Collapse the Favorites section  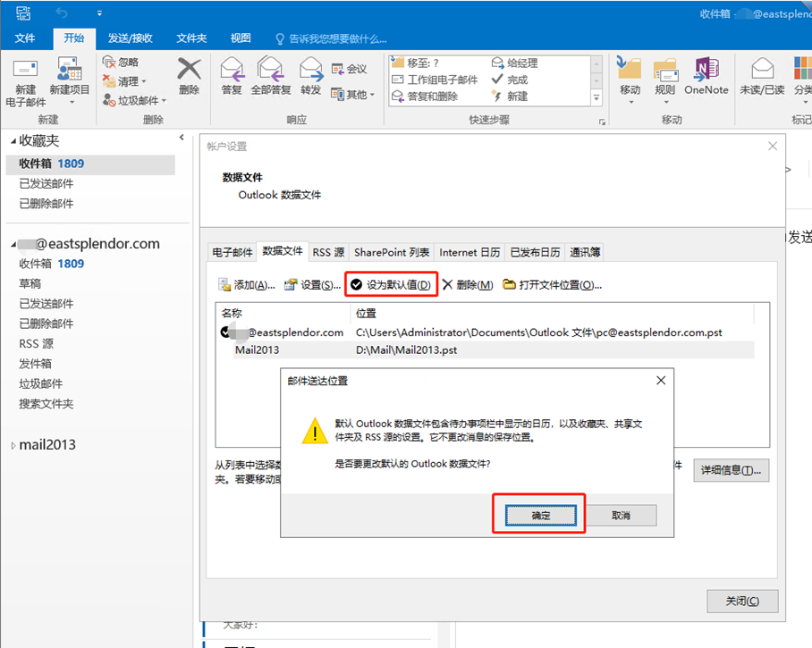click(x=13, y=141)
